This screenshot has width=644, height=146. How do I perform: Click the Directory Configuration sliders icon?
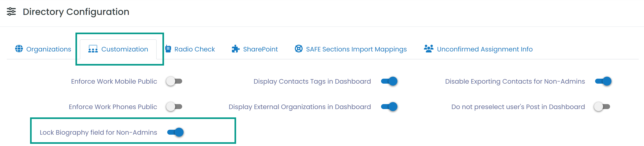11,12
